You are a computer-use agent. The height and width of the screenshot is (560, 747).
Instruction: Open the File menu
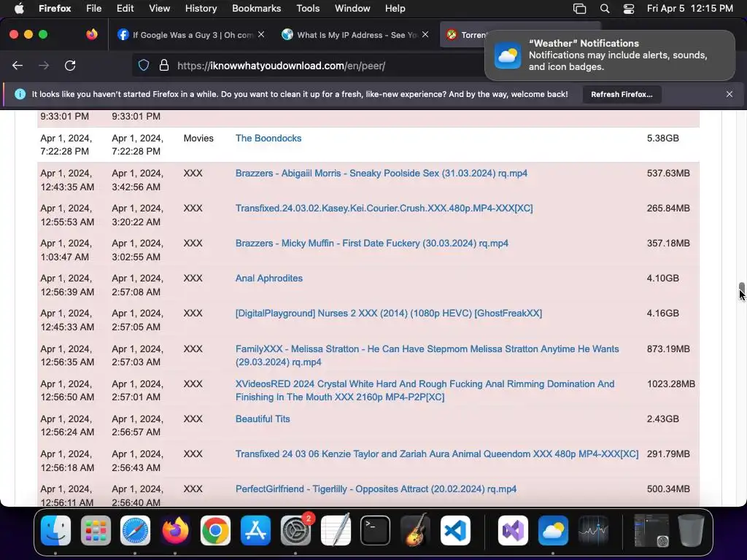tap(93, 8)
